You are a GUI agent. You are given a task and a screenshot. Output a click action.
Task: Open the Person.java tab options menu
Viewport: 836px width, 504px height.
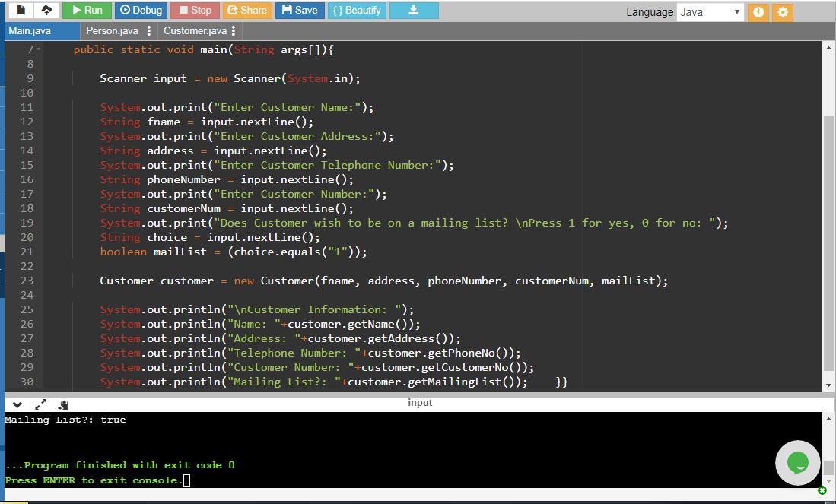tap(149, 30)
